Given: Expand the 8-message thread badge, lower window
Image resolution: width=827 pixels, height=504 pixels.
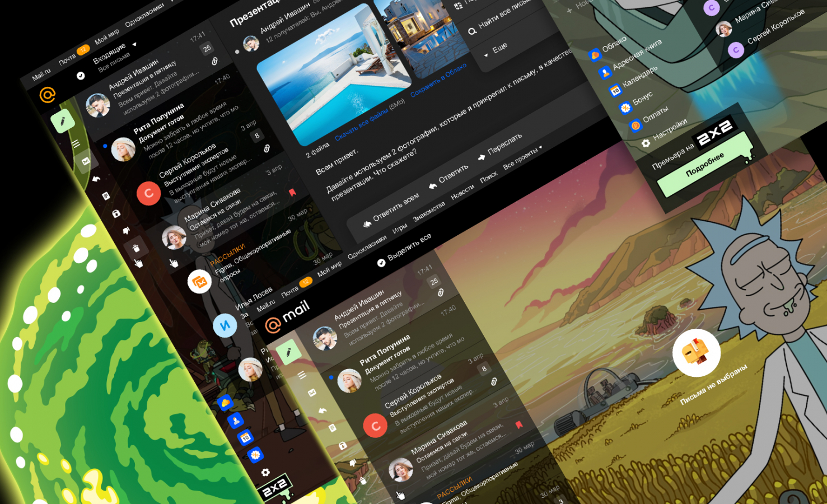Looking at the screenshot, I should pyautogui.click(x=484, y=368).
